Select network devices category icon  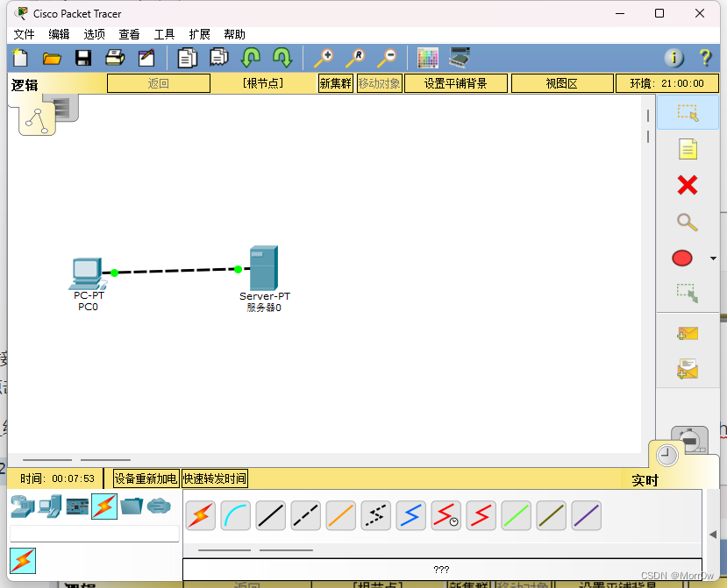click(23, 506)
